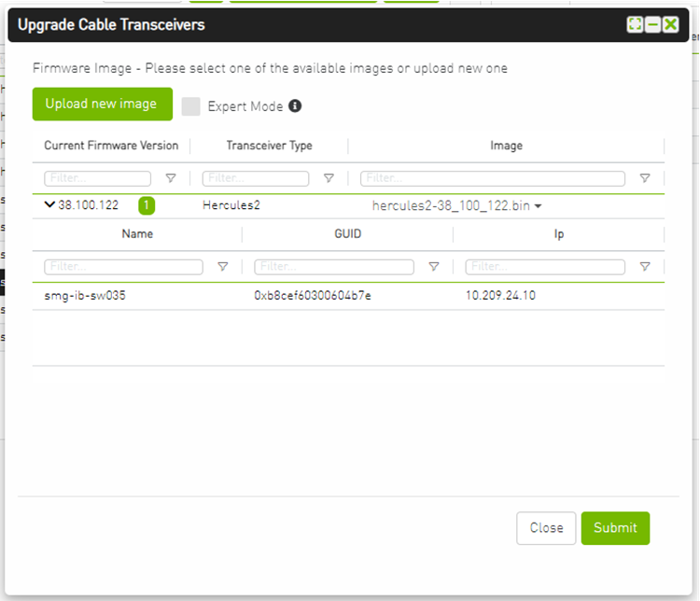The height and width of the screenshot is (601, 700).
Task: Click filter icon for GUID column
Action: pyautogui.click(x=434, y=267)
